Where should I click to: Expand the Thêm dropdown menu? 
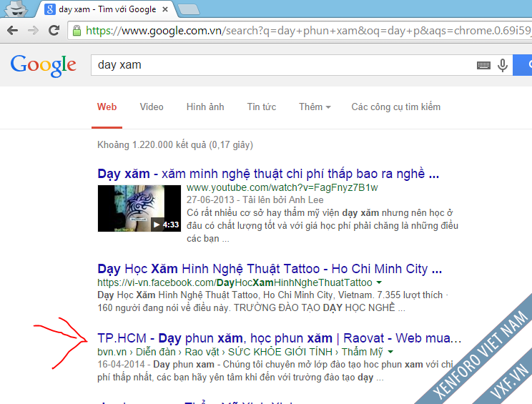[x=315, y=107]
